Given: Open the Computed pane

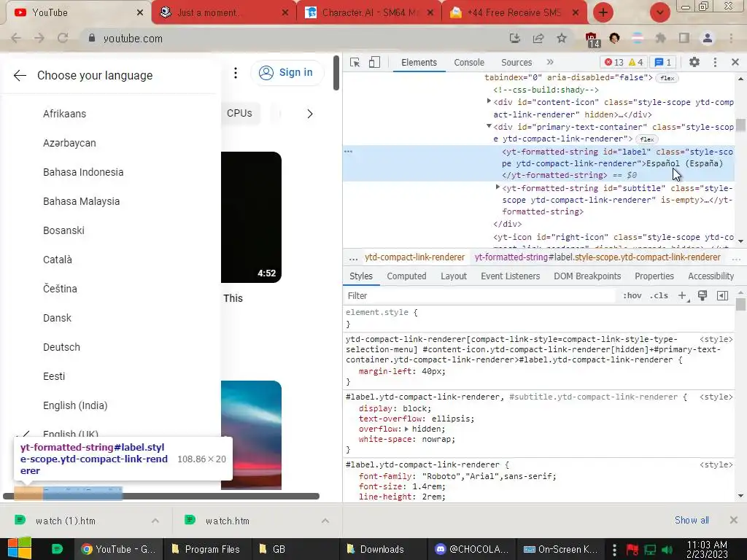Looking at the screenshot, I should click(x=406, y=276).
